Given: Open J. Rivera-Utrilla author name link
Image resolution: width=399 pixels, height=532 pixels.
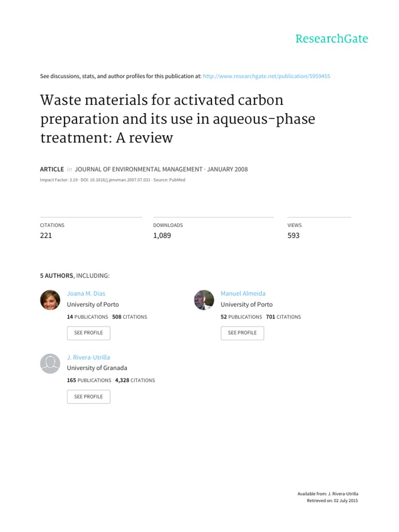Looking at the screenshot, I should point(88,357).
